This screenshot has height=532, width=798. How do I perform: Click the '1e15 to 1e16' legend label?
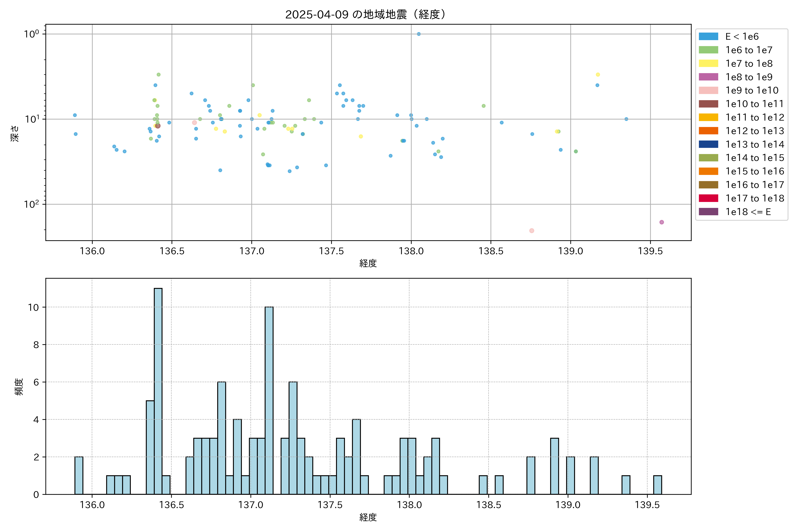pyautogui.click(x=755, y=171)
